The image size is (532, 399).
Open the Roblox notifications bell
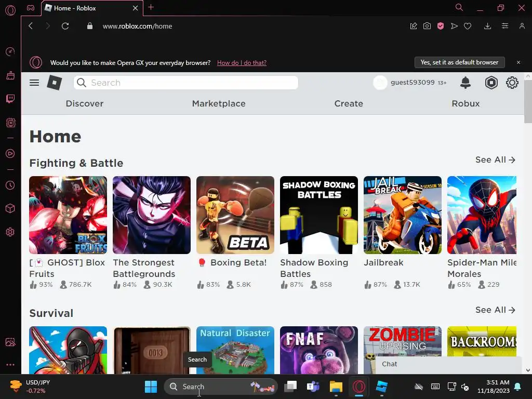(465, 83)
